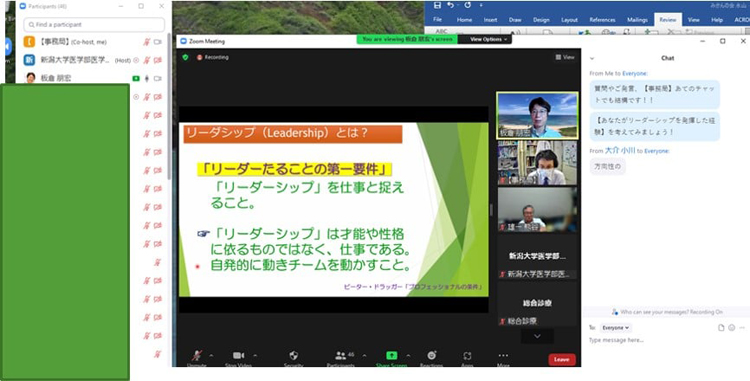Click the shared slide Leadership title

293,133
